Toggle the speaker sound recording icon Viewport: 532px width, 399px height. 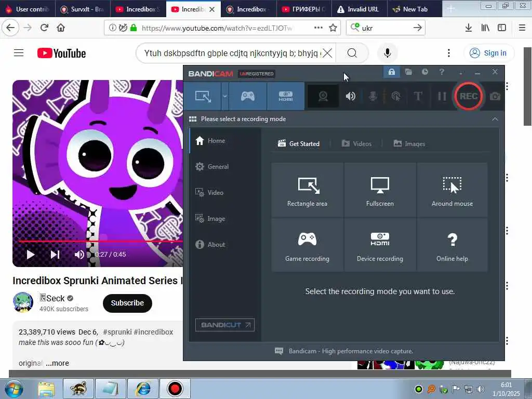click(x=351, y=96)
